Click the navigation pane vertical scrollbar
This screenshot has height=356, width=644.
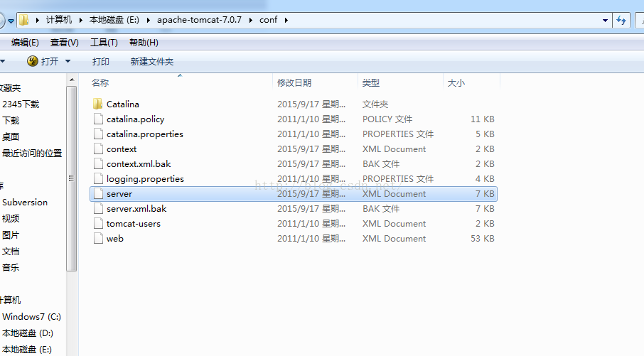click(x=71, y=178)
